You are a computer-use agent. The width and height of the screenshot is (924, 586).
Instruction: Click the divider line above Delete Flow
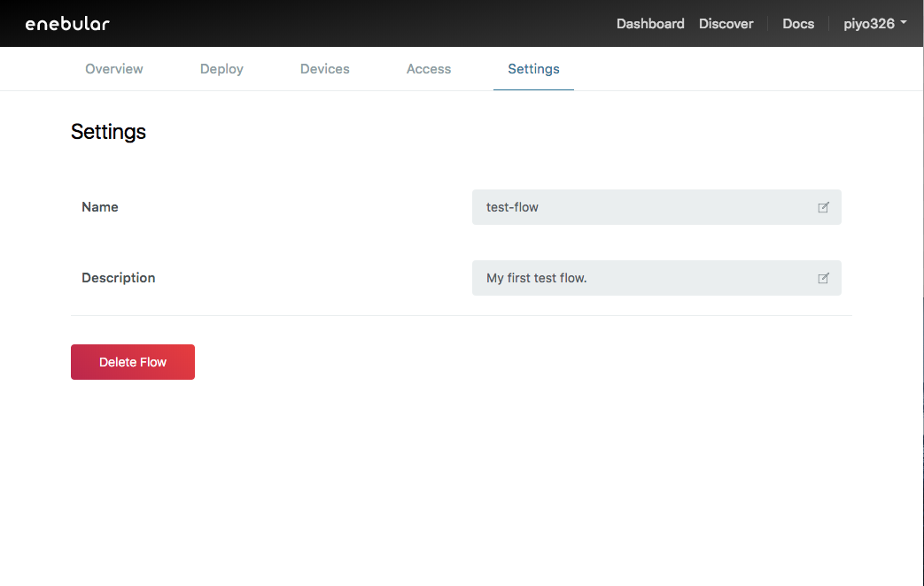[x=461, y=315]
